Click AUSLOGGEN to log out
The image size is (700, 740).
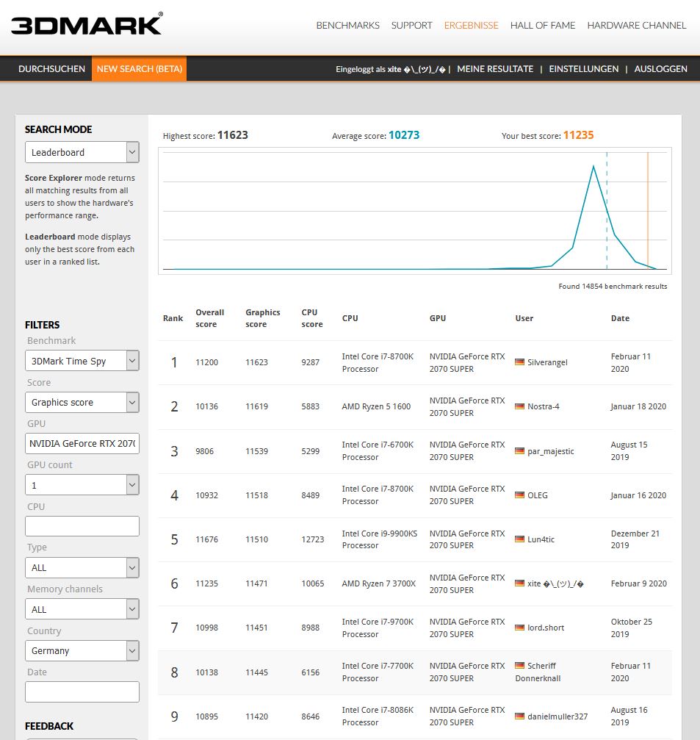point(660,69)
